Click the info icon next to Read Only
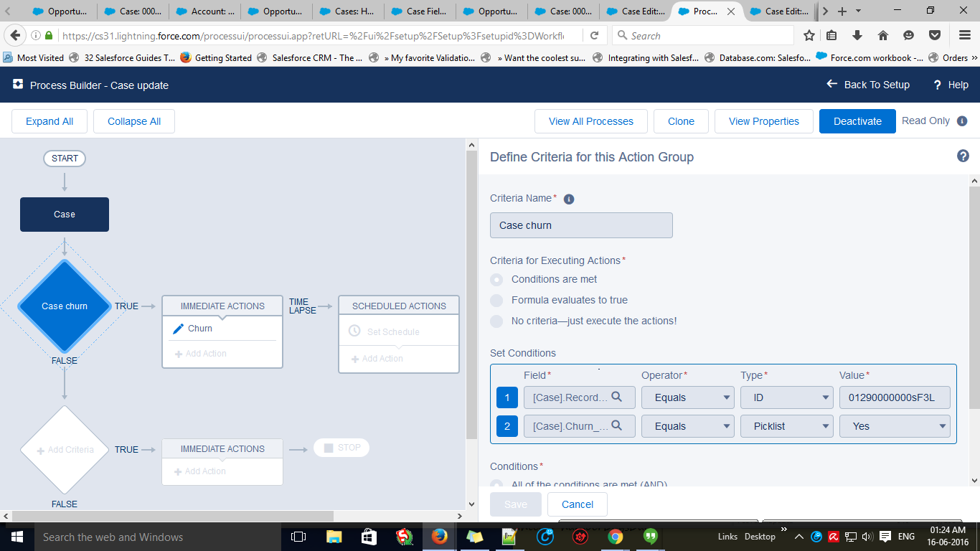 [962, 121]
